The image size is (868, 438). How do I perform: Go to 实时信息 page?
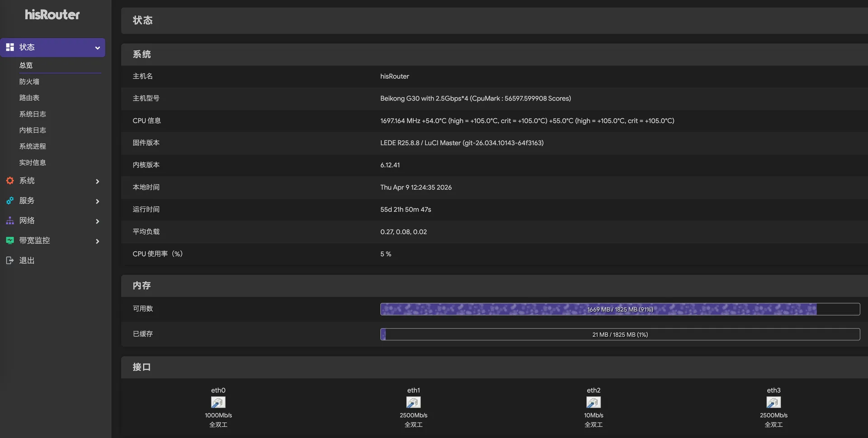pyautogui.click(x=33, y=163)
